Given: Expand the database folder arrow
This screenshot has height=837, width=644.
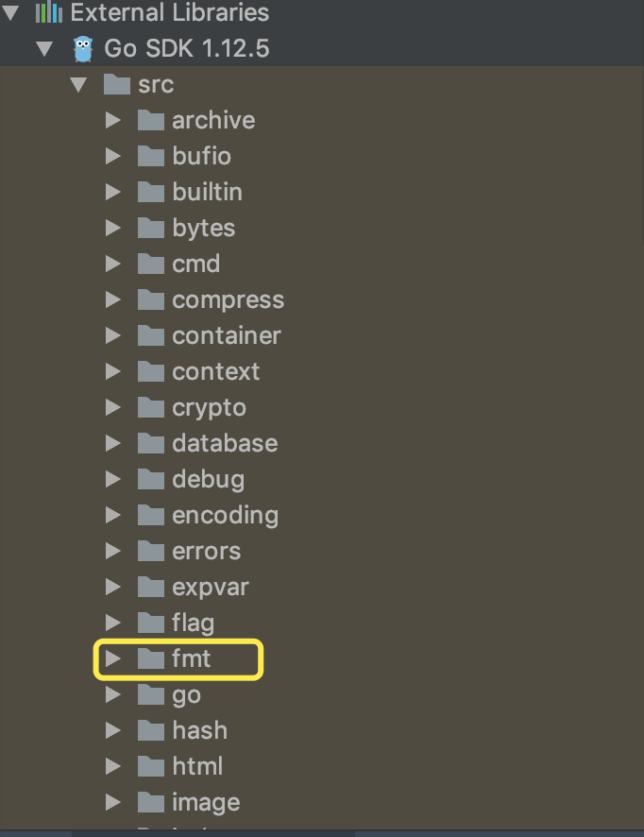Looking at the screenshot, I should 113,444.
